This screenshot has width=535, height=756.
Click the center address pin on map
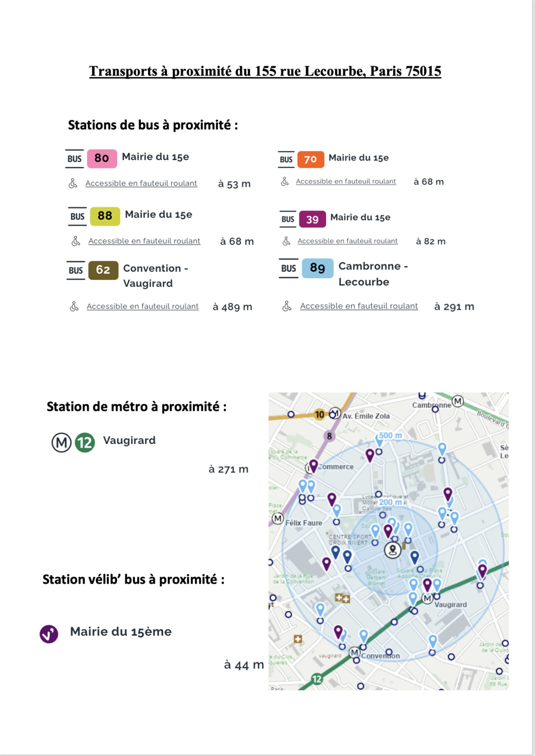[x=393, y=550]
